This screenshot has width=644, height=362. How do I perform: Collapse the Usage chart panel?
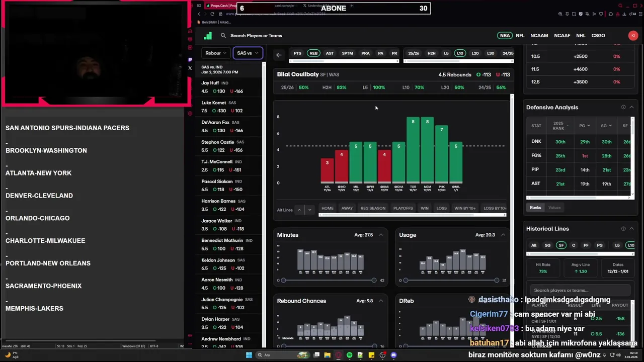(503, 235)
